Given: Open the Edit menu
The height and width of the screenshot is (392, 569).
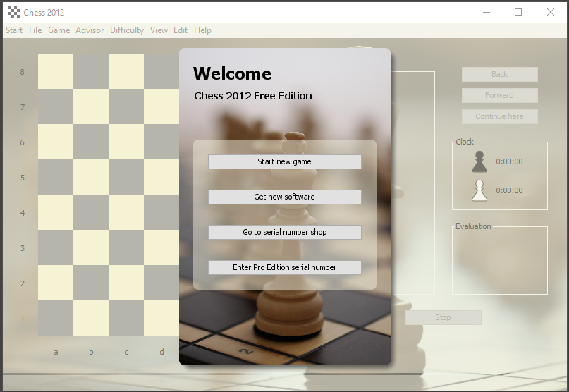Looking at the screenshot, I should (181, 30).
